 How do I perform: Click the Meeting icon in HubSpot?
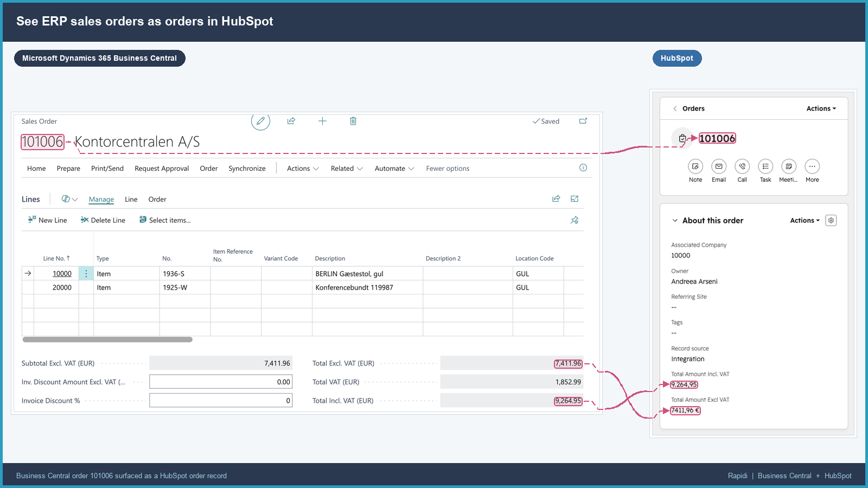(x=789, y=166)
